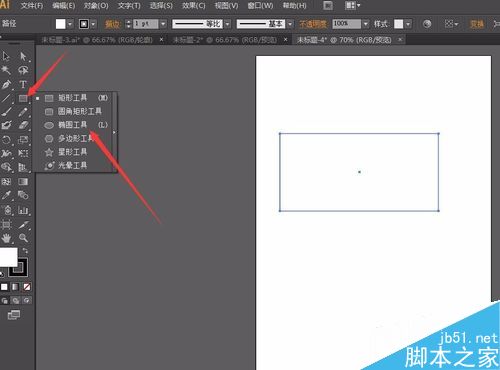Select the Slice tool
The height and width of the screenshot is (370, 500).
click(23, 225)
